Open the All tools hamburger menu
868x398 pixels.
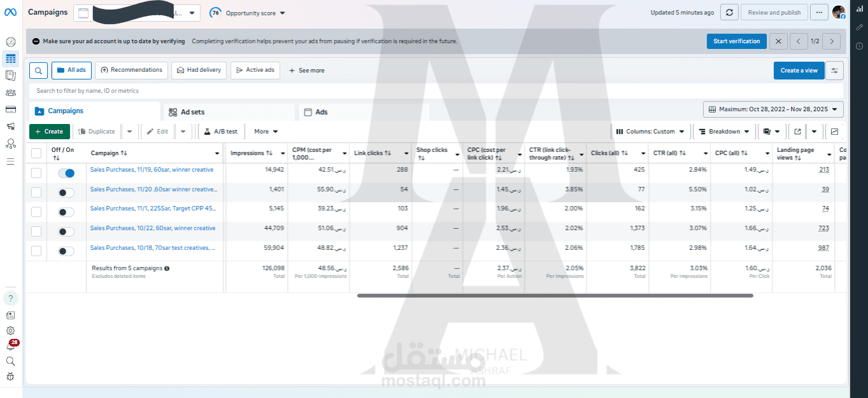(10, 161)
